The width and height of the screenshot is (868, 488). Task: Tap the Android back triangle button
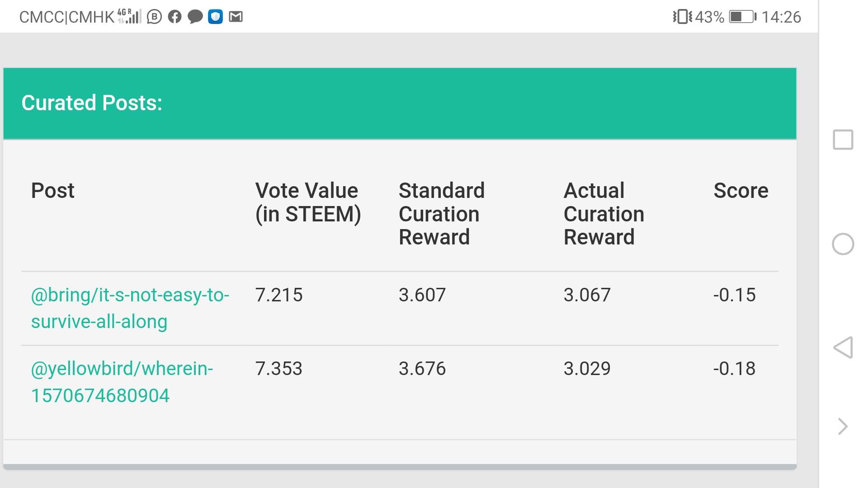coord(843,347)
